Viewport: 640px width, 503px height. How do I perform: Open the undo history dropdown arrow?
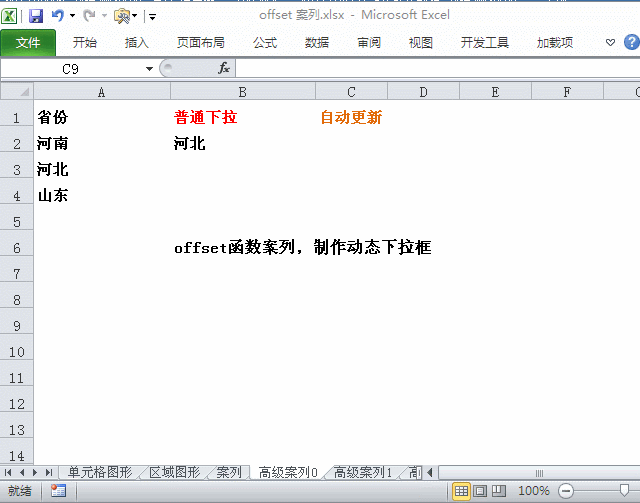(72, 16)
